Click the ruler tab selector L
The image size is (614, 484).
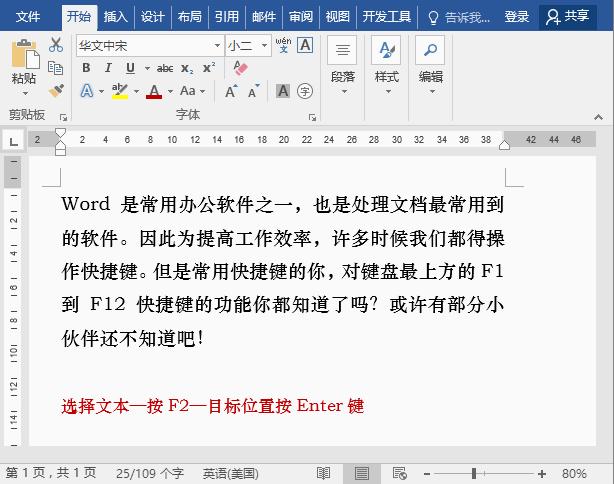pos(14,141)
